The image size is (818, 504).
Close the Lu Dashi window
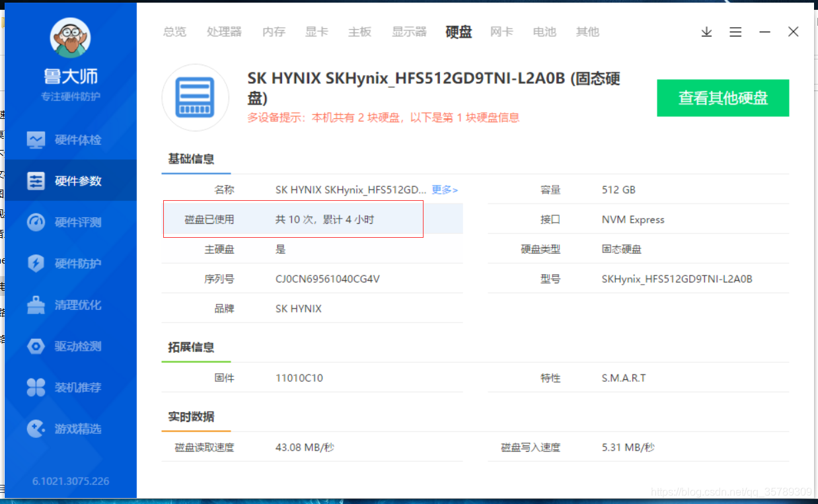coord(794,32)
